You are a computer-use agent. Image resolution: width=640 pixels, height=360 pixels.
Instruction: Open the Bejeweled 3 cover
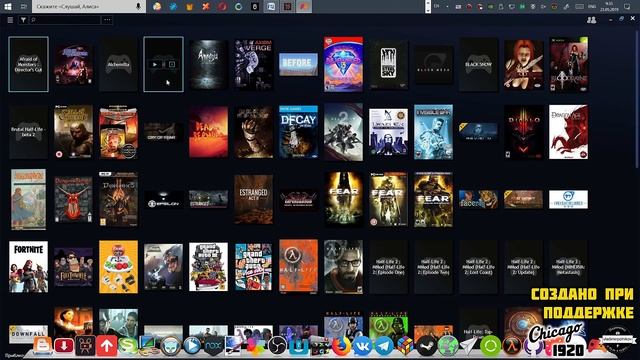point(343,64)
